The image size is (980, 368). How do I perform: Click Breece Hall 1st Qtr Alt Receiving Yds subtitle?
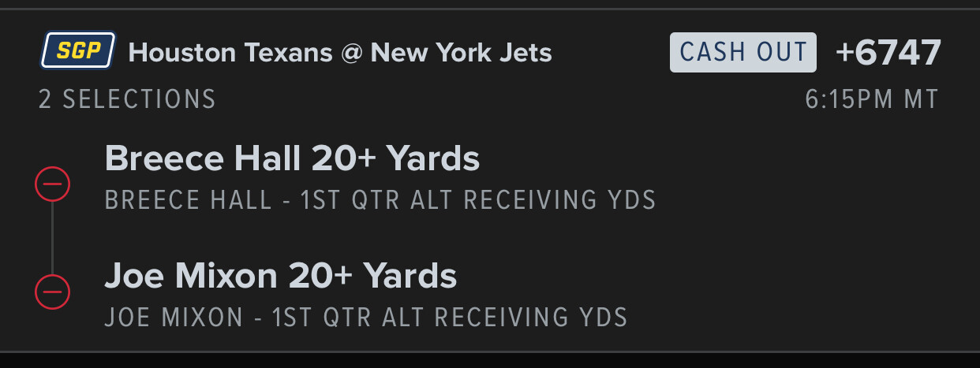pyautogui.click(x=380, y=200)
